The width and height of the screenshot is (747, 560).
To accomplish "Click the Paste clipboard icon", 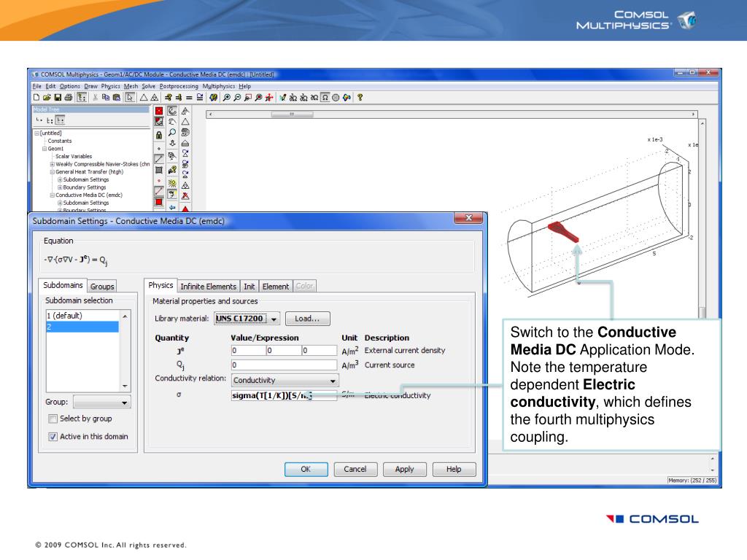I will coord(116,98).
